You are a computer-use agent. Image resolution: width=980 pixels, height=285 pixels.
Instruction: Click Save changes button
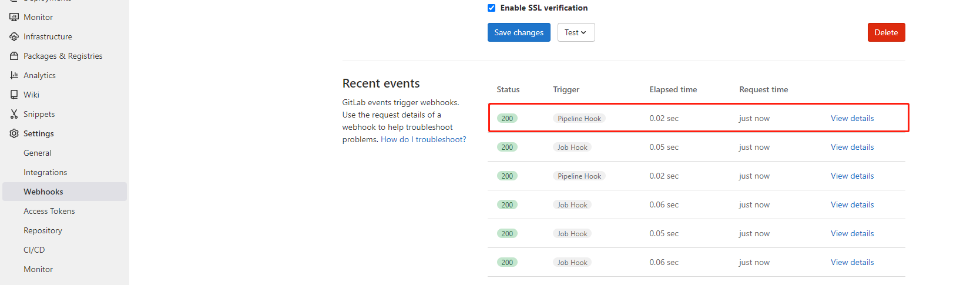click(x=519, y=32)
